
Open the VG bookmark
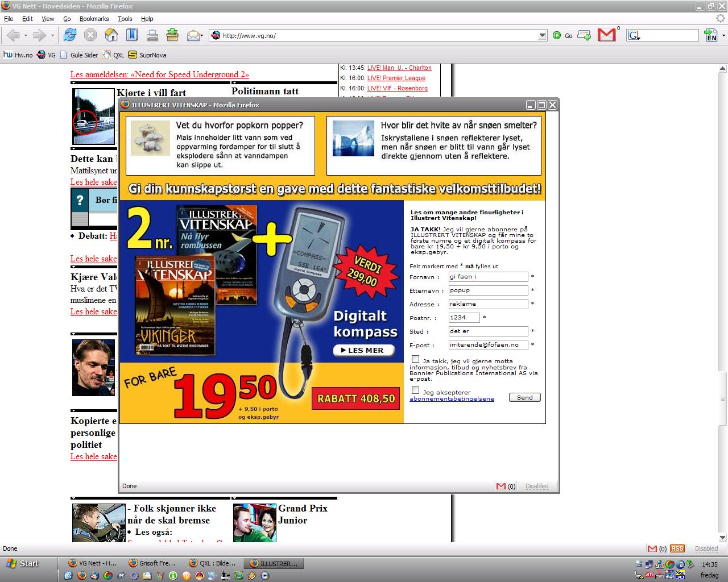[x=46, y=55]
